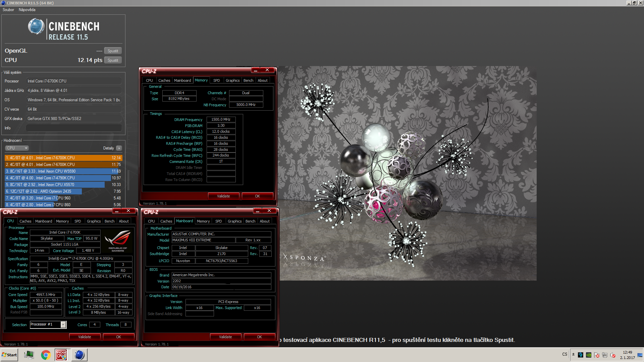Viewport: 644px width, 362px height.
Task: Click Validate in the processor window
Action: pos(85,337)
